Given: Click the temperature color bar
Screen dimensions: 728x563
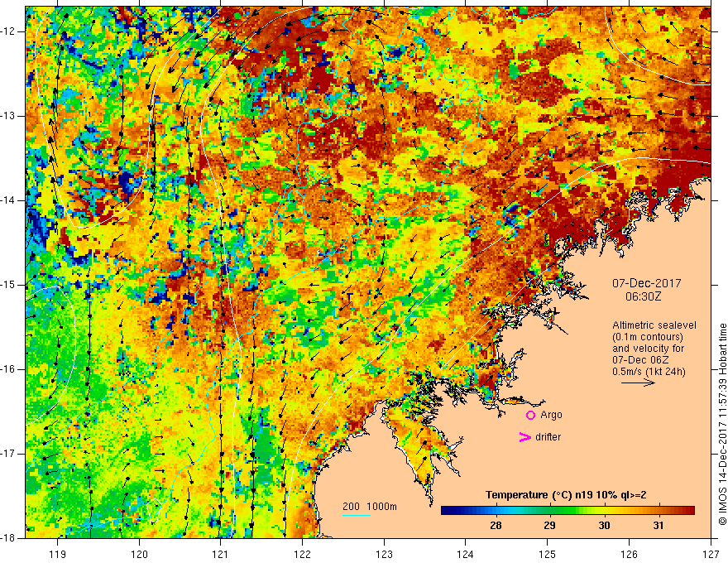Looking at the screenshot, I should point(568,511).
